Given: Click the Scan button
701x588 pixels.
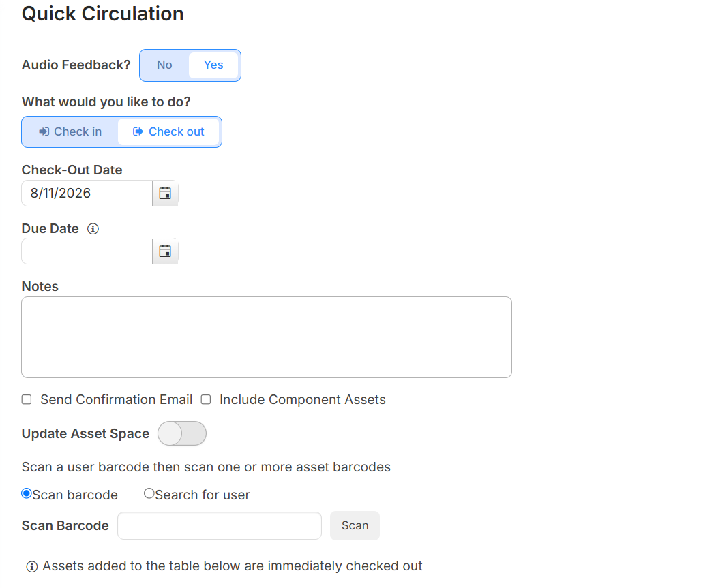Looking at the screenshot, I should coord(355,525).
